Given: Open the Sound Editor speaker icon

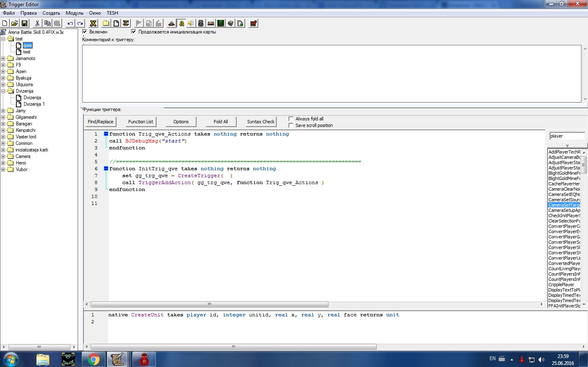Looking at the screenshot, I should click(x=191, y=24).
